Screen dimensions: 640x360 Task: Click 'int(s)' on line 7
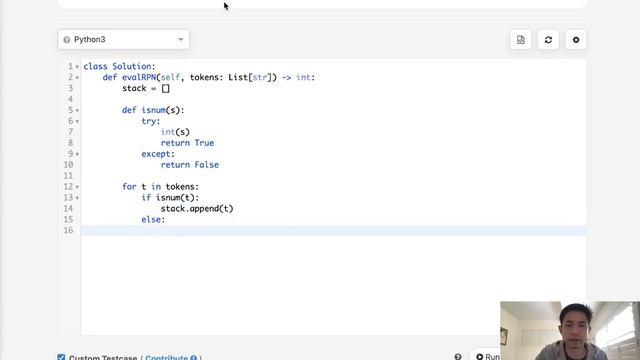click(175, 132)
